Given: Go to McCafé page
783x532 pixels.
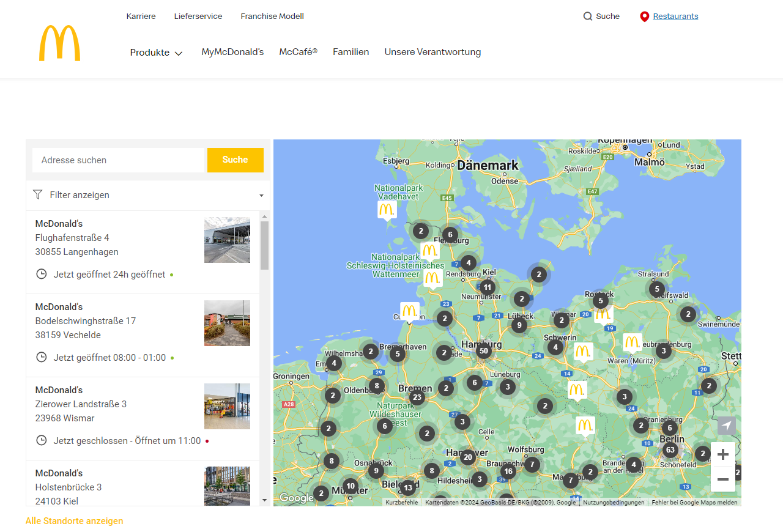Looking at the screenshot, I should pos(299,52).
